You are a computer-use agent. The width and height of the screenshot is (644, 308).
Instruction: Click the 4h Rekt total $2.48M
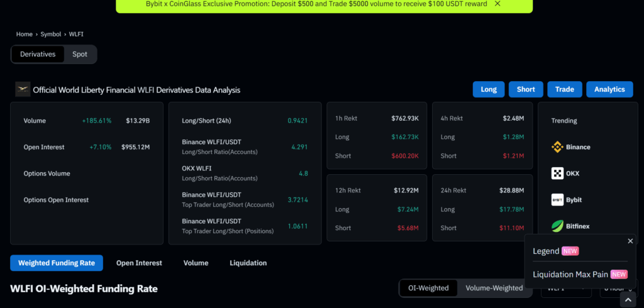513,118
